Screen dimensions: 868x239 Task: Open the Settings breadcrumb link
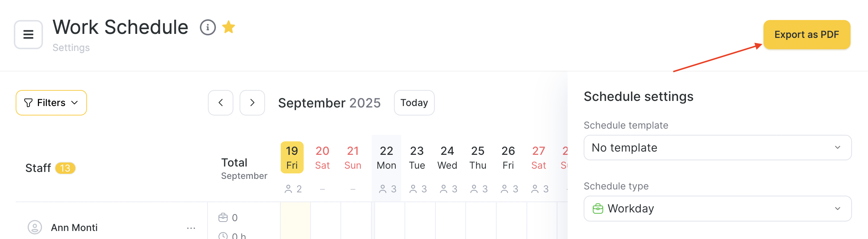coord(71,48)
